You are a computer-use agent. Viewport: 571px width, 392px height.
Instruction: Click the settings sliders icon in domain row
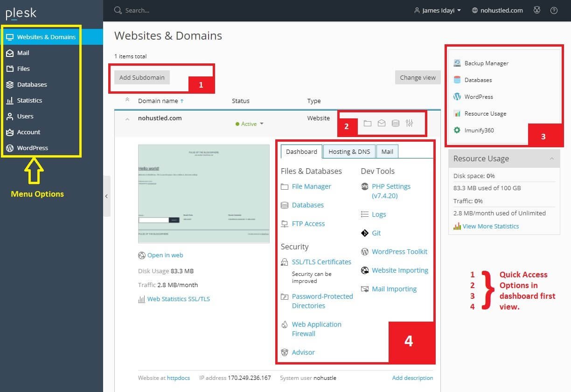(x=410, y=124)
